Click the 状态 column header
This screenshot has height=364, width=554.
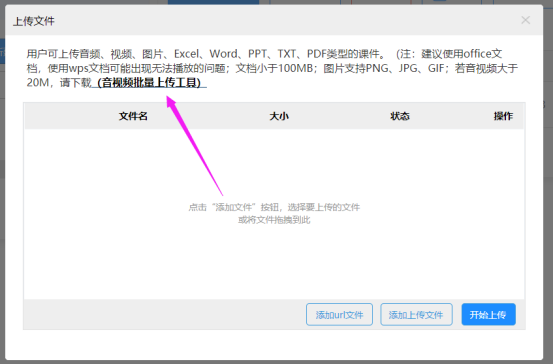[x=400, y=116]
